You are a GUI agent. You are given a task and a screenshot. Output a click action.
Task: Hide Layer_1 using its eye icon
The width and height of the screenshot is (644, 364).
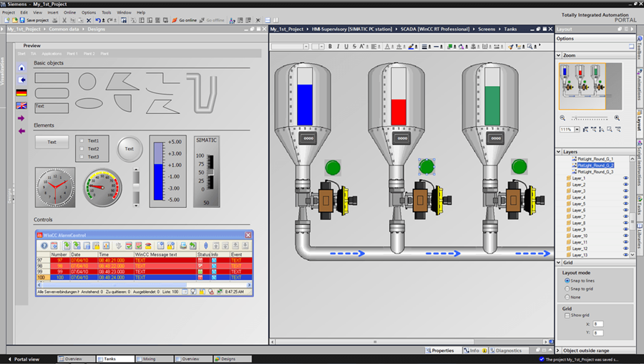pos(625,178)
